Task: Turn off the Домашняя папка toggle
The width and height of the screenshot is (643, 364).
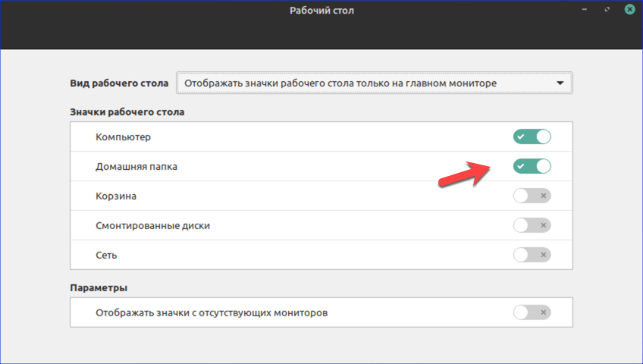Action: (x=532, y=166)
